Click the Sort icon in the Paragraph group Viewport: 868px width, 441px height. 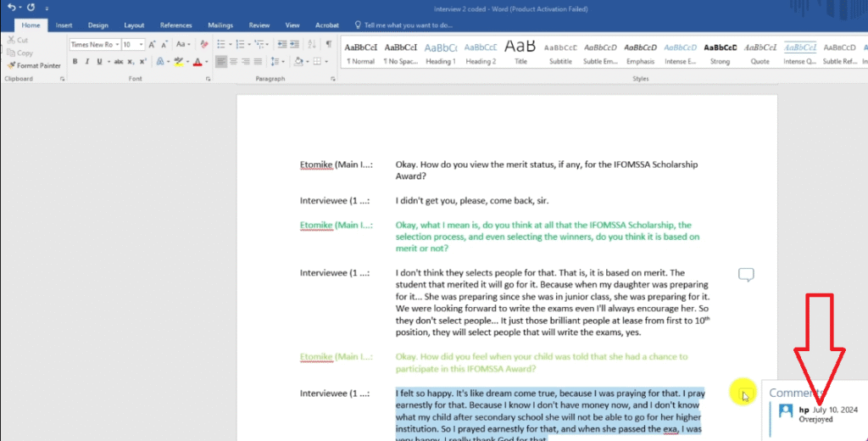point(312,44)
